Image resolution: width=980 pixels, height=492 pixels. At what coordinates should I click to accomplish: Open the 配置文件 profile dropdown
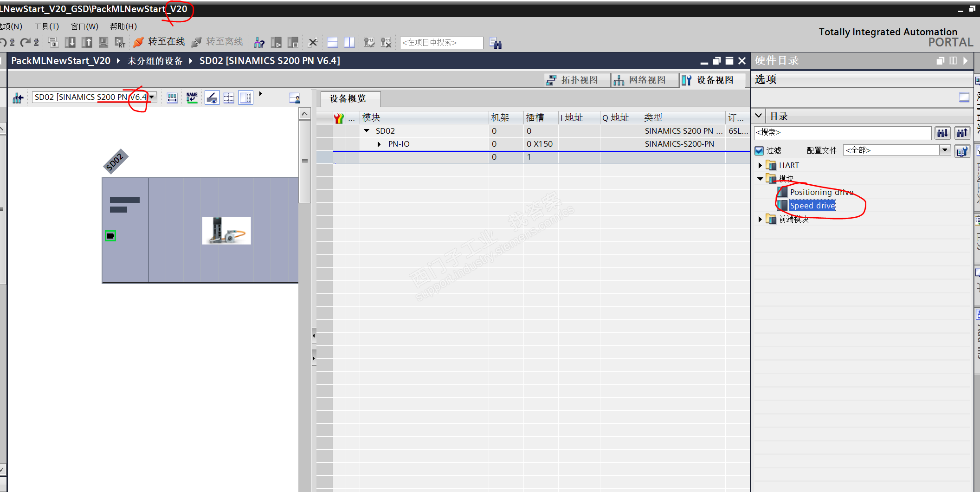(944, 150)
